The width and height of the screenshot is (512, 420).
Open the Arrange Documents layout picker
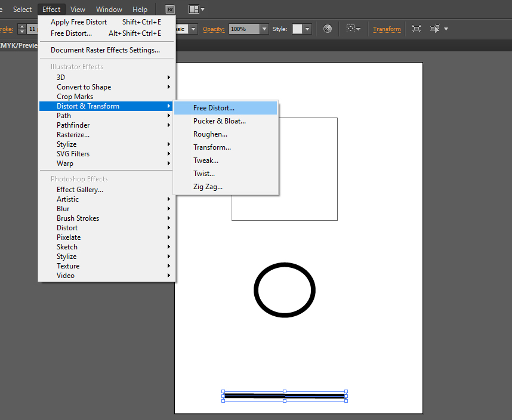(x=194, y=9)
